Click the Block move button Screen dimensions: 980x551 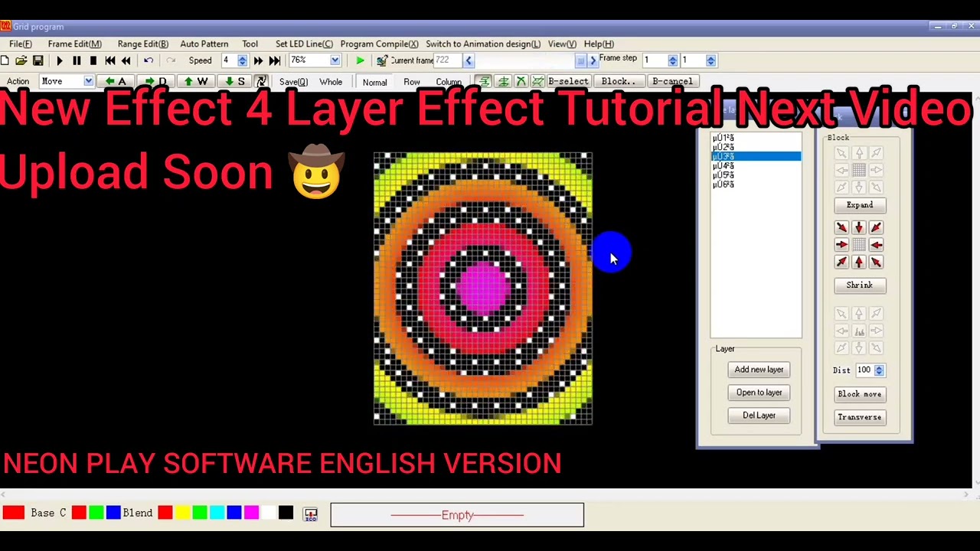point(859,394)
